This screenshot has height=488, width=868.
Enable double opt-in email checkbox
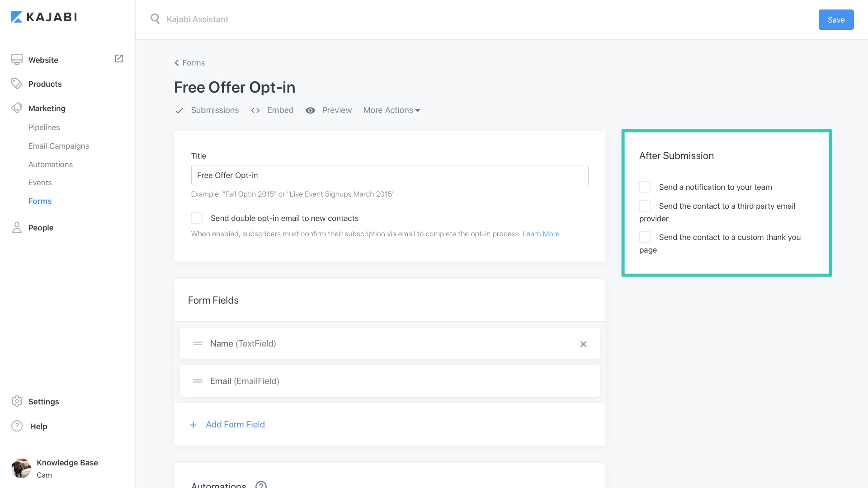[x=197, y=218]
